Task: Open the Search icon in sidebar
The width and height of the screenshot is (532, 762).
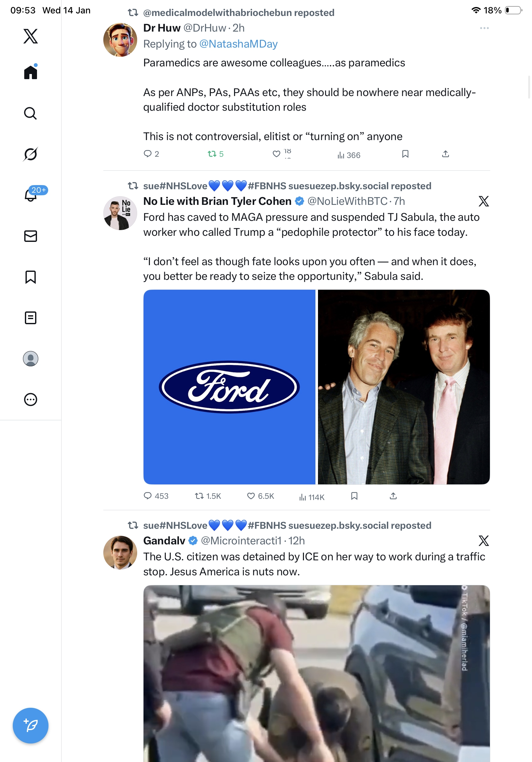Action: (31, 113)
